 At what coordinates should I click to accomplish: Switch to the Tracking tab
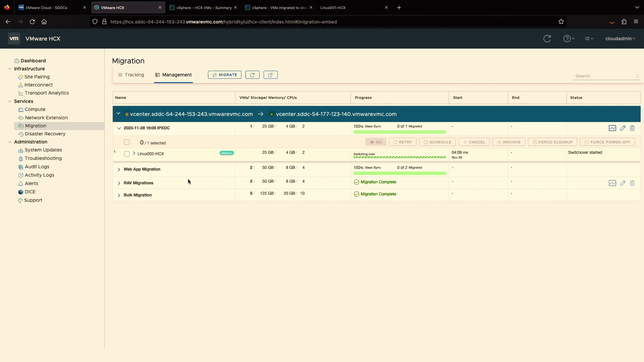[x=131, y=75]
